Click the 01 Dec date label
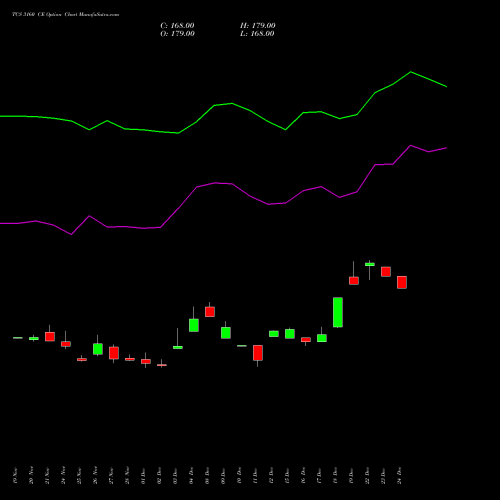The height and width of the screenshot is (500, 500). 143,475
